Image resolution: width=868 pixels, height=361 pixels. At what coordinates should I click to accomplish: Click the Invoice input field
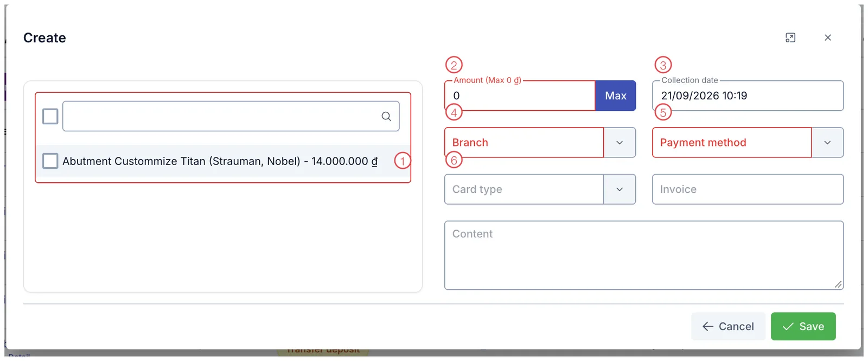coord(748,189)
